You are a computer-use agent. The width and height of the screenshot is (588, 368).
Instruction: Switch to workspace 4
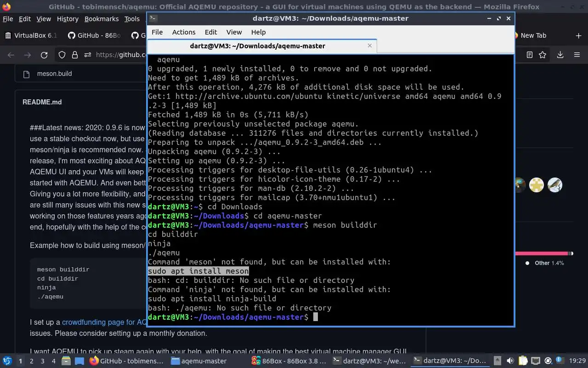pyautogui.click(x=54, y=361)
